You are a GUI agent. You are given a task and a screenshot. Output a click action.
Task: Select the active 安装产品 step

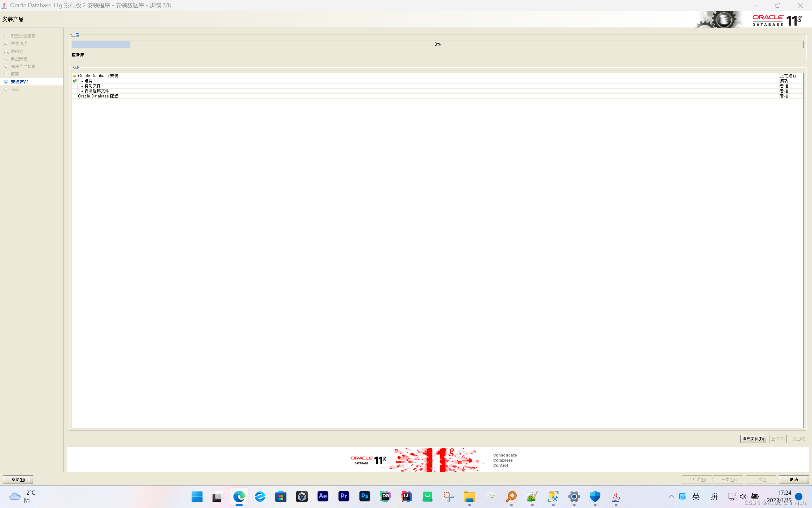point(19,82)
